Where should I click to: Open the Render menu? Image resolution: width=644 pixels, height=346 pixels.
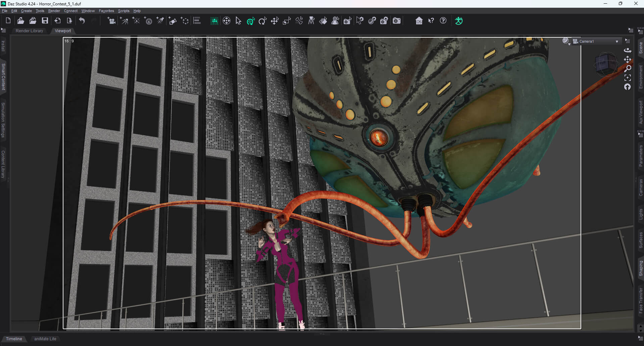pos(54,11)
